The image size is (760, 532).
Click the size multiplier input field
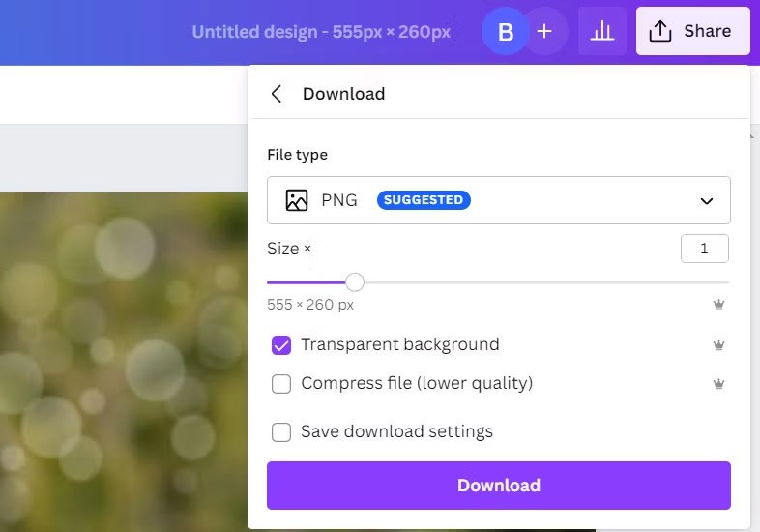pyautogui.click(x=704, y=249)
